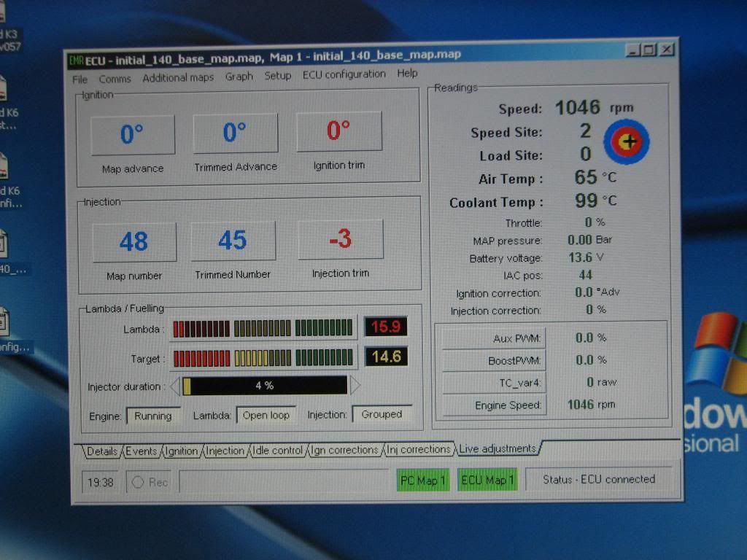Click the Coolant Temp value 99 °C

point(595,201)
